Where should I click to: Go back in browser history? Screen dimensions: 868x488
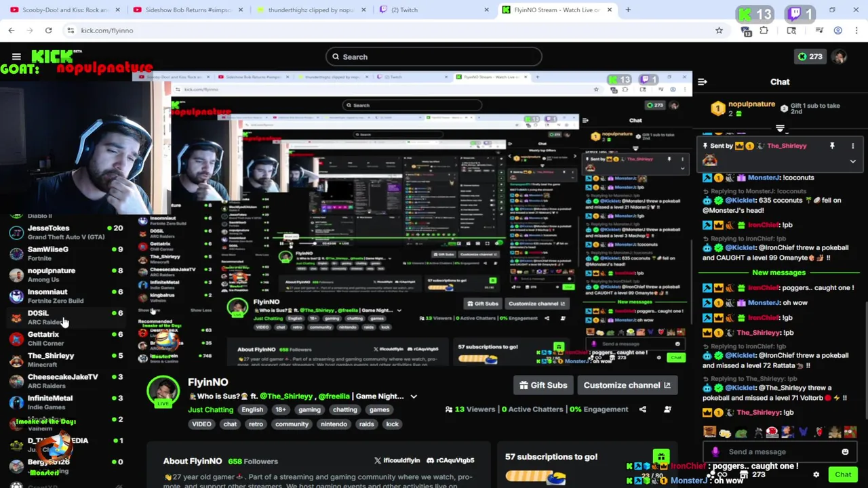(x=12, y=30)
